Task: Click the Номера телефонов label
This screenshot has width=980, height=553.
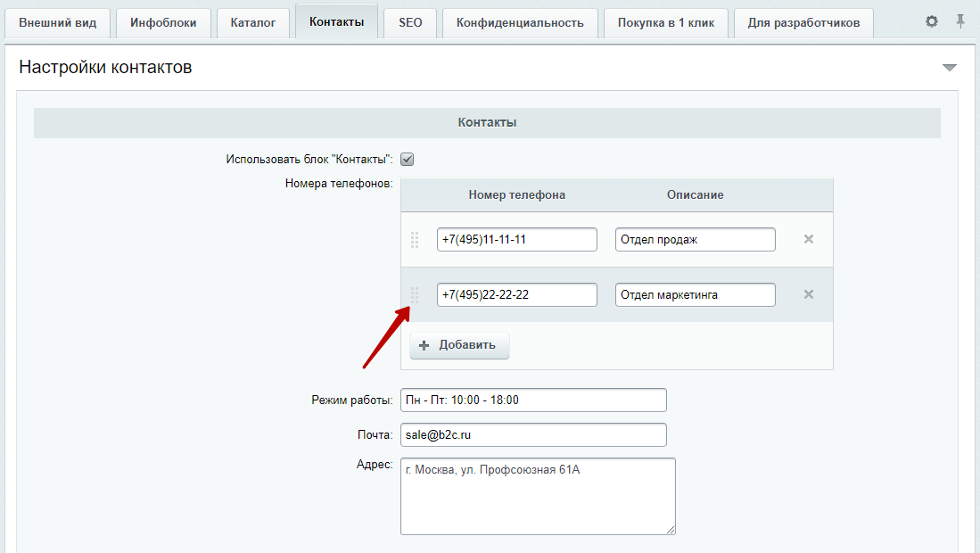Action: (339, 184)
